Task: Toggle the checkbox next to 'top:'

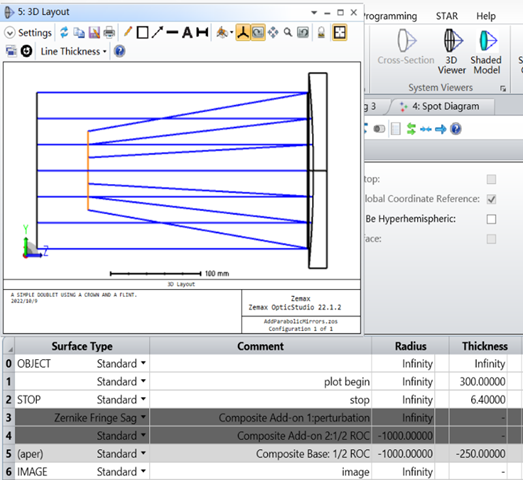Action: pos(491,179)
